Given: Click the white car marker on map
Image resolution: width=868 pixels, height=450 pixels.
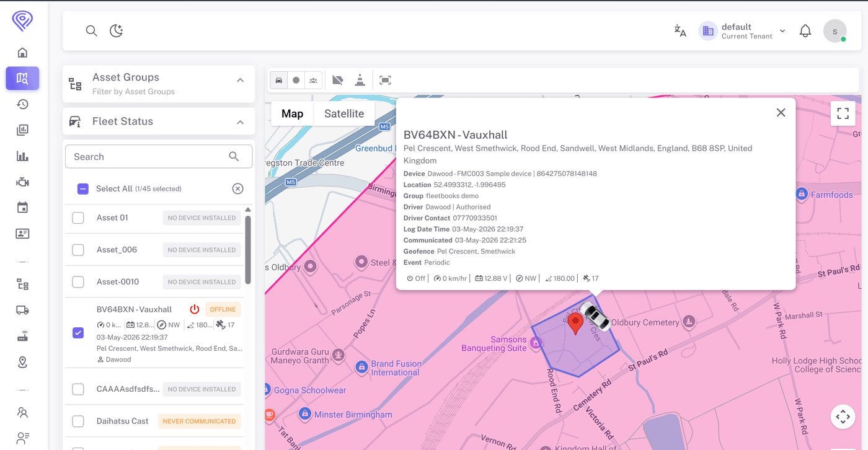Looking at the screenshot, I should [x=595, y=316].
